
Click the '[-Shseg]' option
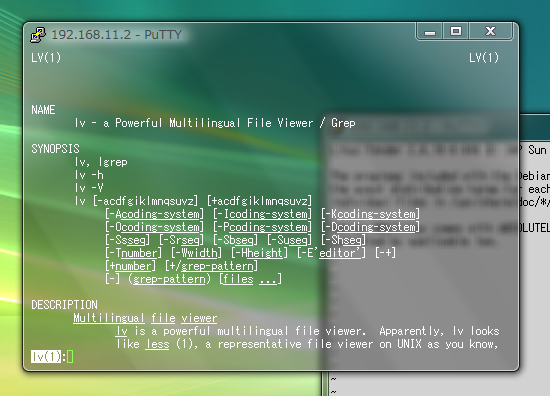[343, 240]
